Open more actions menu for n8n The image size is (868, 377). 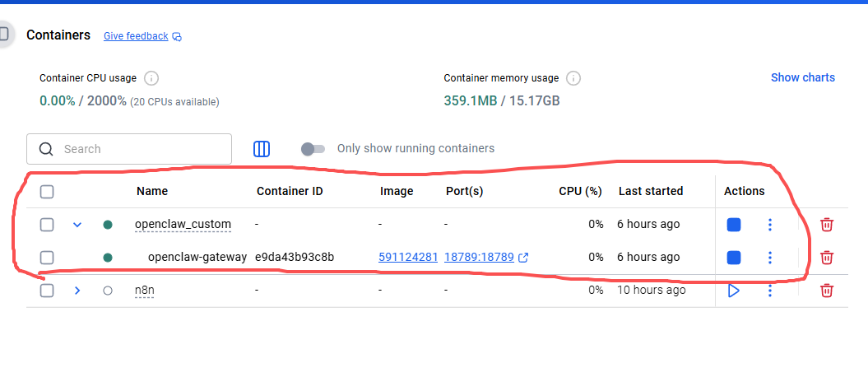point(769,291)
